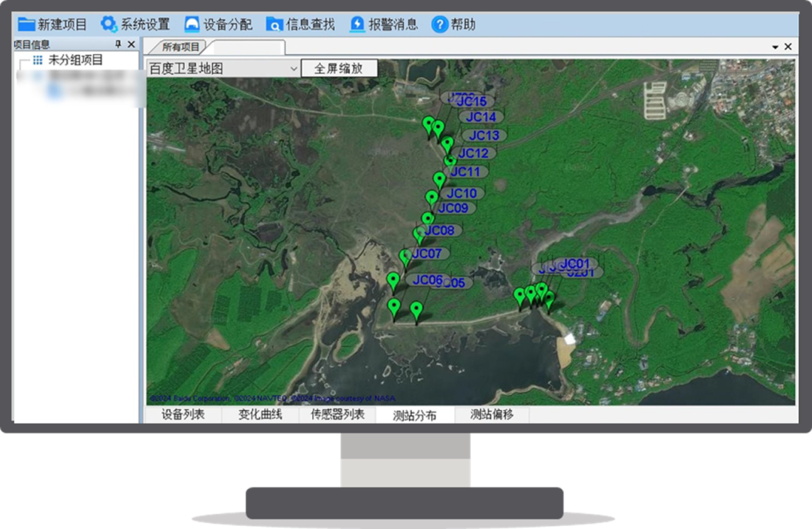Click the 新建项目 folder icon
812x529 pixels.
[26, 24]
